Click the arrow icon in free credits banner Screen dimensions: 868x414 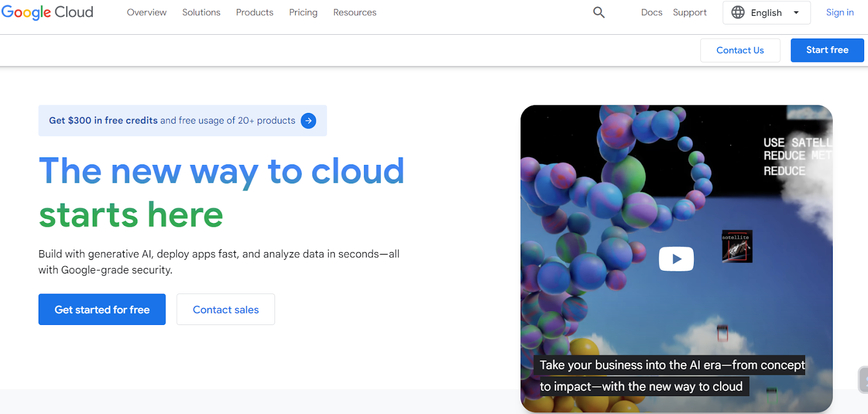[x=309, y=120]
